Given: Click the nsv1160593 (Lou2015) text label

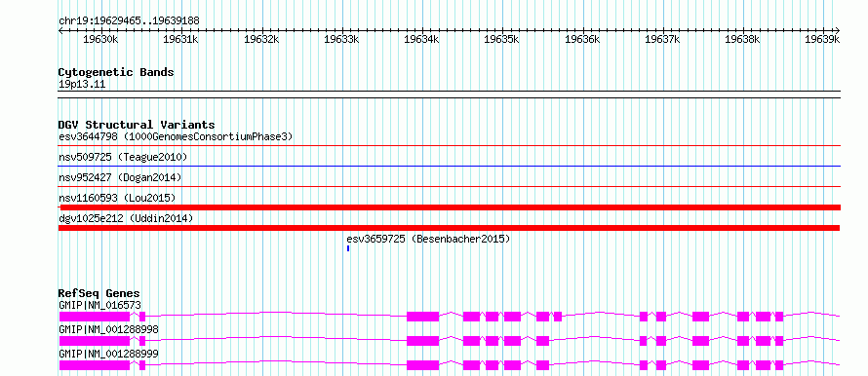Looking at the screenshot, I should click(x=117, y=198).
